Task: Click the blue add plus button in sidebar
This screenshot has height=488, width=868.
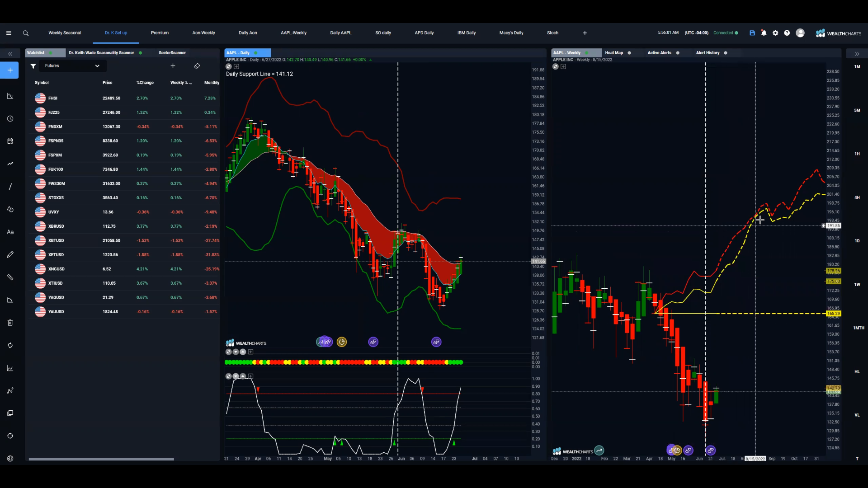Action: pos(9,70)
